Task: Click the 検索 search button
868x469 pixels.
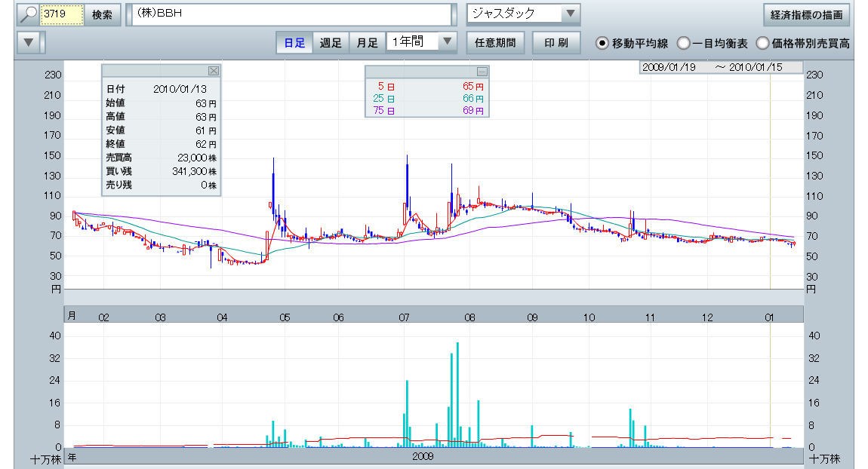Action: pyautogui.click(x=102, y=15)
